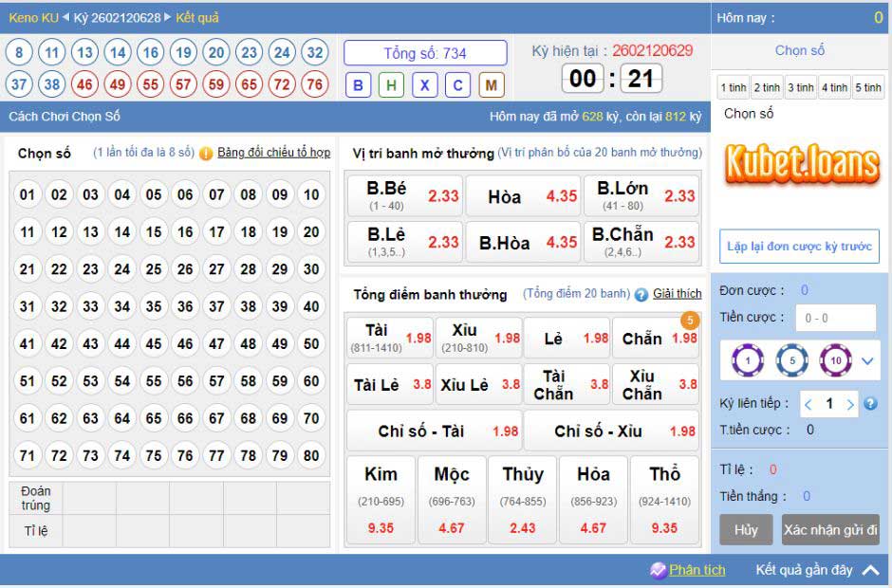Increase Kỳ liên tiếp with right arrow

pyautogui.click(x=850, y=404)
